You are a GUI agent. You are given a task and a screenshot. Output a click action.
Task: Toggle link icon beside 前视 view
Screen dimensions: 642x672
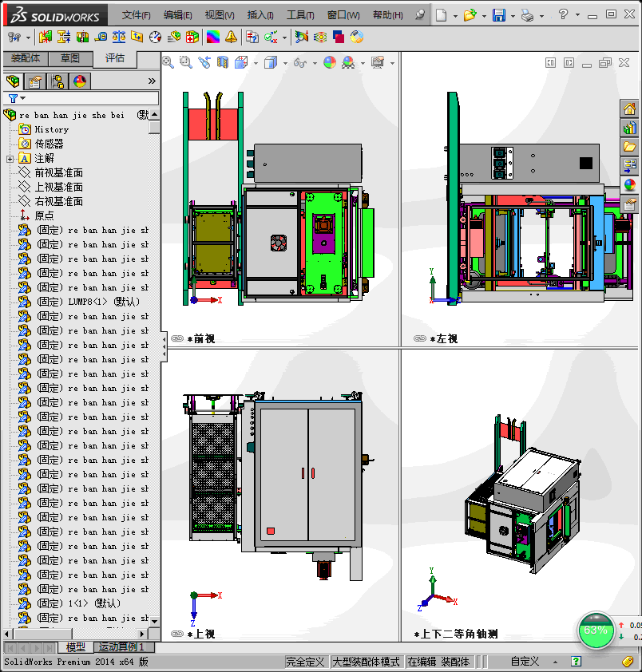pos(177,338)
